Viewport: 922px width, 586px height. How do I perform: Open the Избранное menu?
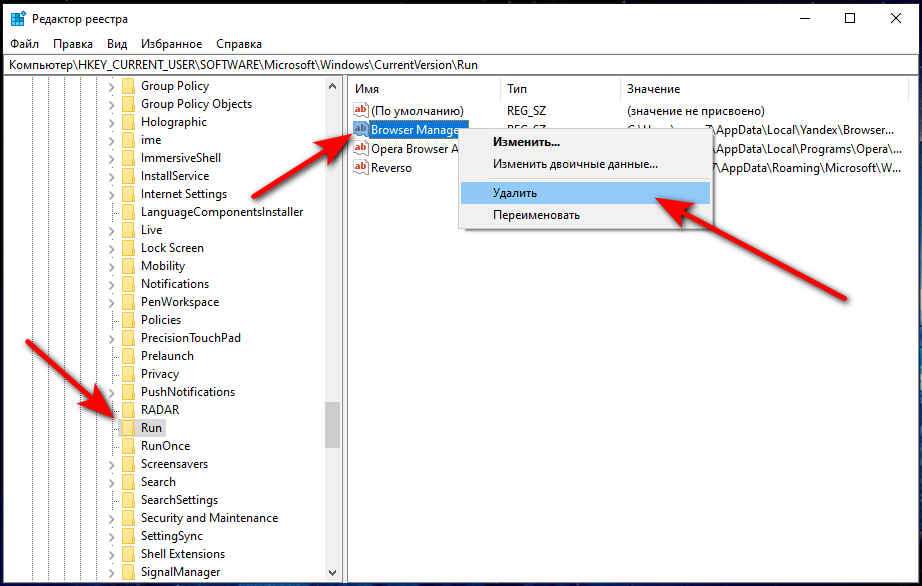point(169,44)
